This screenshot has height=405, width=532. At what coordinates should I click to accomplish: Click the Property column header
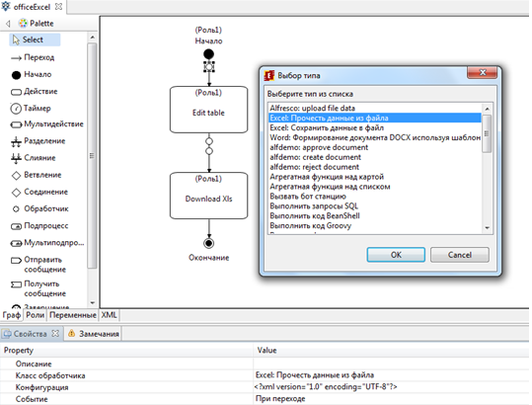tap(126, 351)
